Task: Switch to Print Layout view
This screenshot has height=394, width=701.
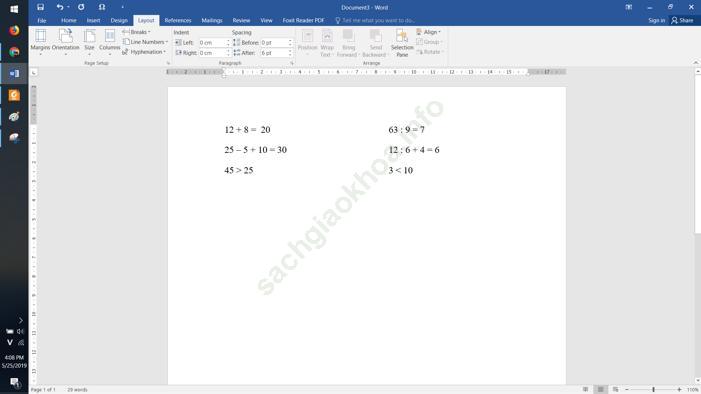Action: point(600,390)
